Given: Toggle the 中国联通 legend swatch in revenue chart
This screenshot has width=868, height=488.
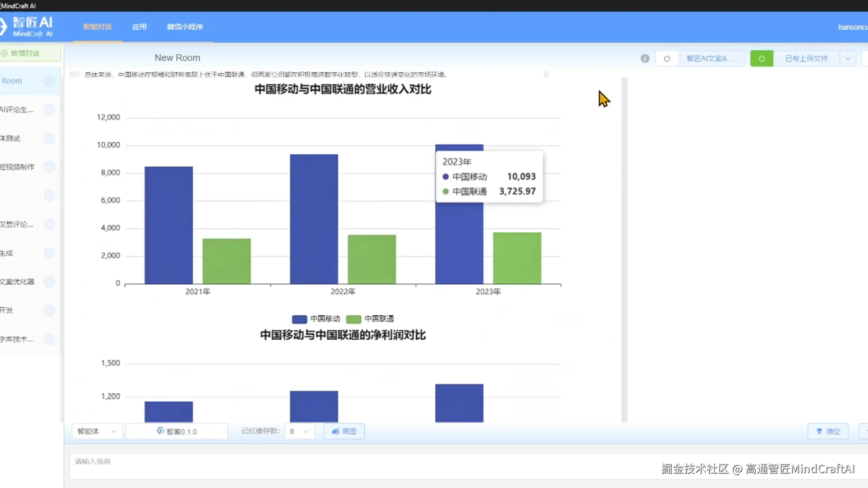Looking at the screenshot, I should (354, 319).
